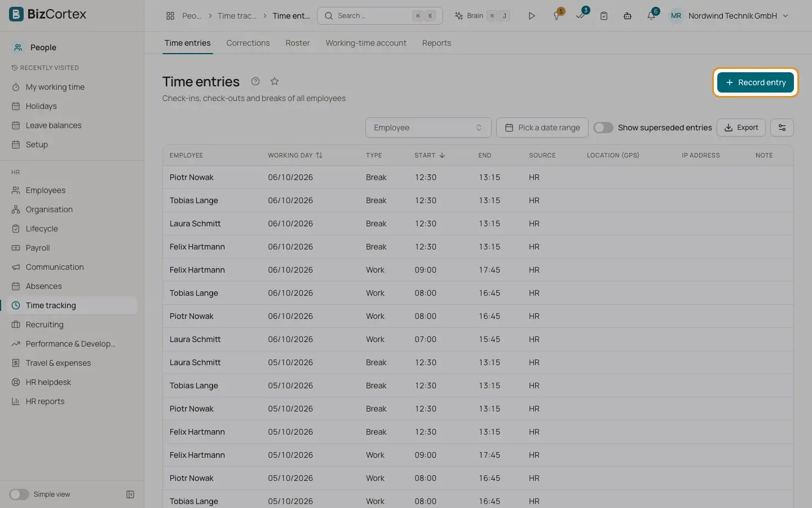
Task: Open the Working-time account tab
Action: 366,43
